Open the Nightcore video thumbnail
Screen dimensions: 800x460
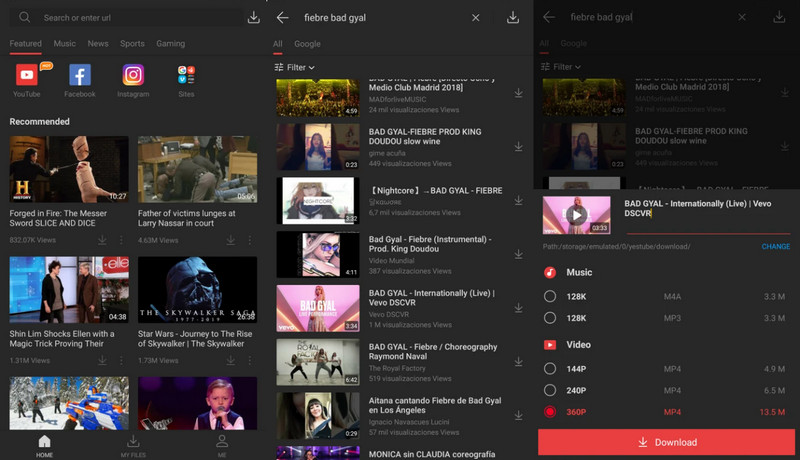318,200
